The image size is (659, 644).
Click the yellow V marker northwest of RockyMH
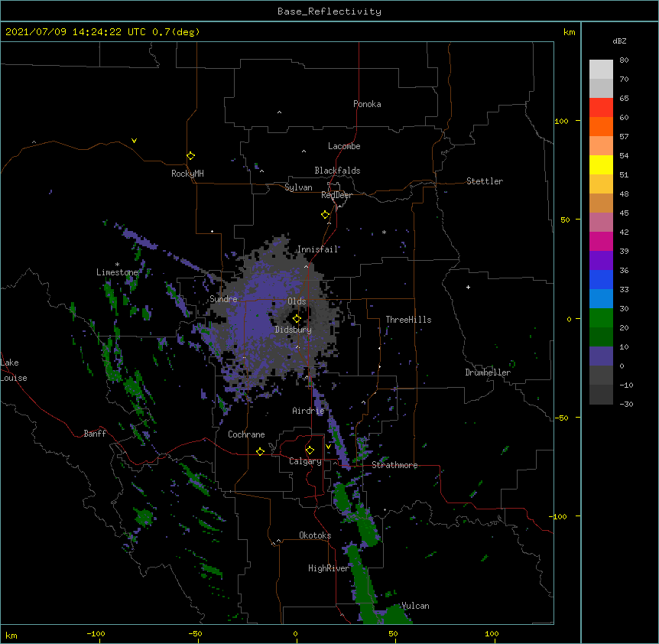point(134,141)
